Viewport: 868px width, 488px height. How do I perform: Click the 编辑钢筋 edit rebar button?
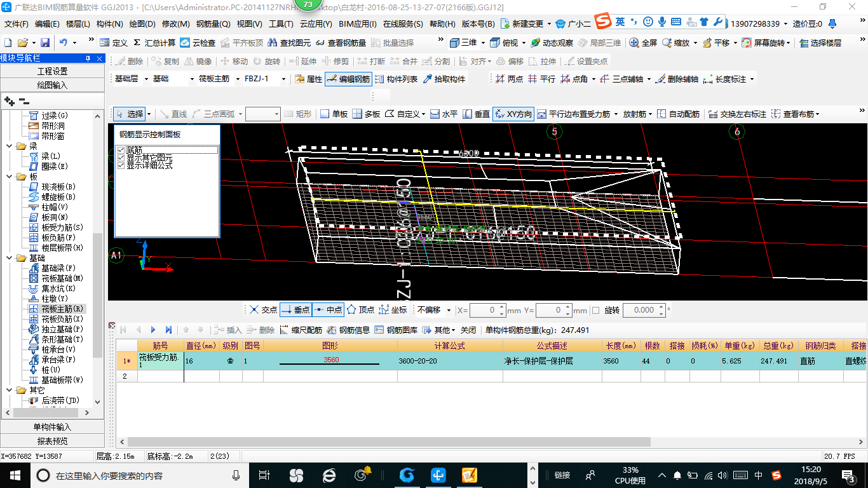(x=348, y=79)
